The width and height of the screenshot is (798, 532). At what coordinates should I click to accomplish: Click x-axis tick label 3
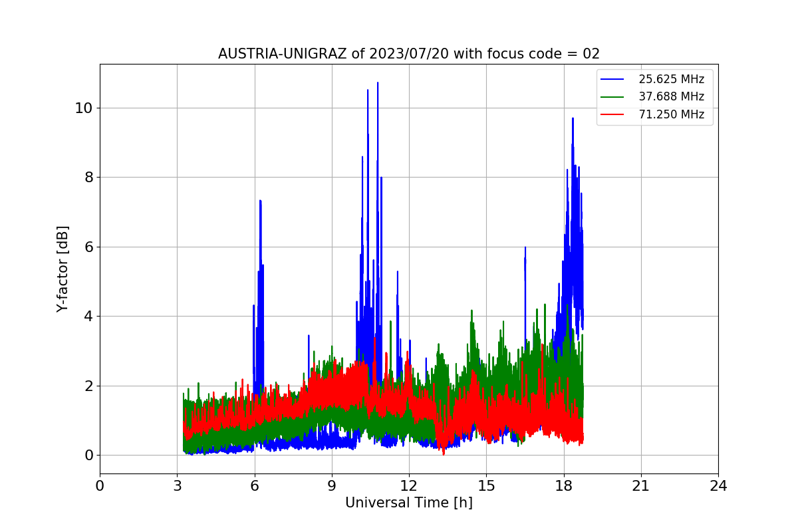click(x=177, y=486)
